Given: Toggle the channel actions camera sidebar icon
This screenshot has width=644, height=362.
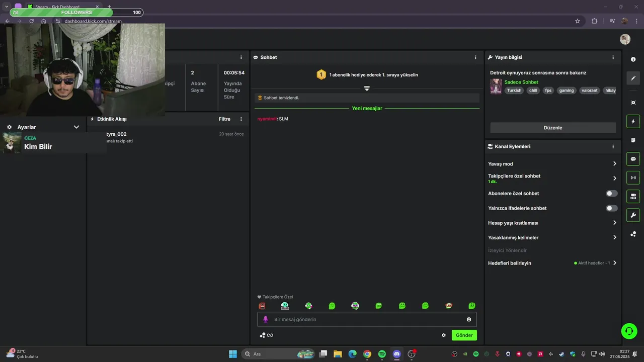Looking at the screenshot, I should [633, 196].
